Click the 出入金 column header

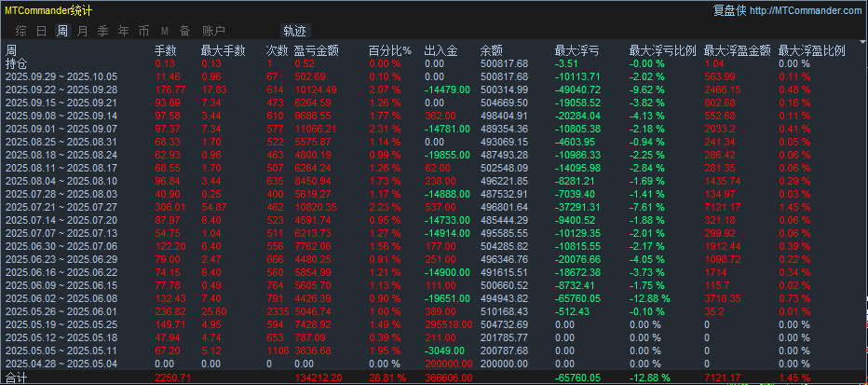click(441, 50)
